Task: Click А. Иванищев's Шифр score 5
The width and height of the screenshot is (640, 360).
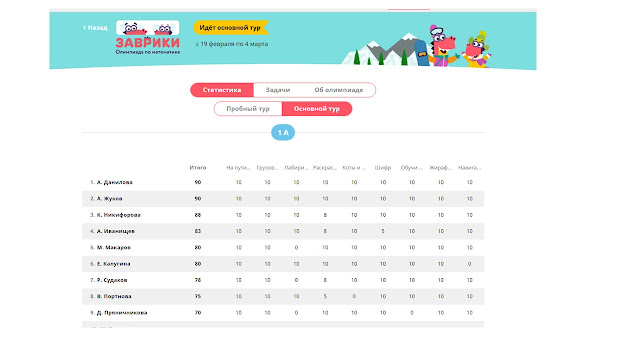Action: pos(383,231)
